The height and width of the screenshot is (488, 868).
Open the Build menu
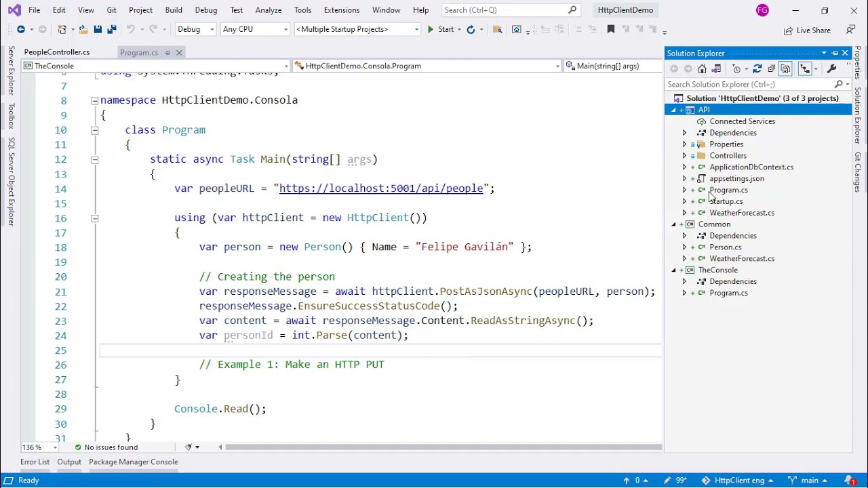pyautogui.click(x=174, y=10)
